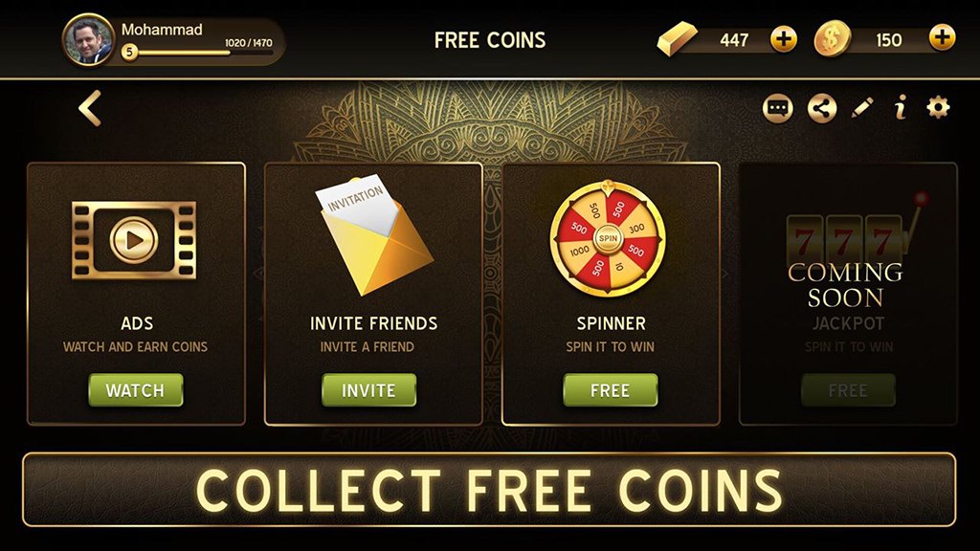Open the info icon
This screenshot has height=551, width=980.
pyautogui.click(x=901, y=108)
